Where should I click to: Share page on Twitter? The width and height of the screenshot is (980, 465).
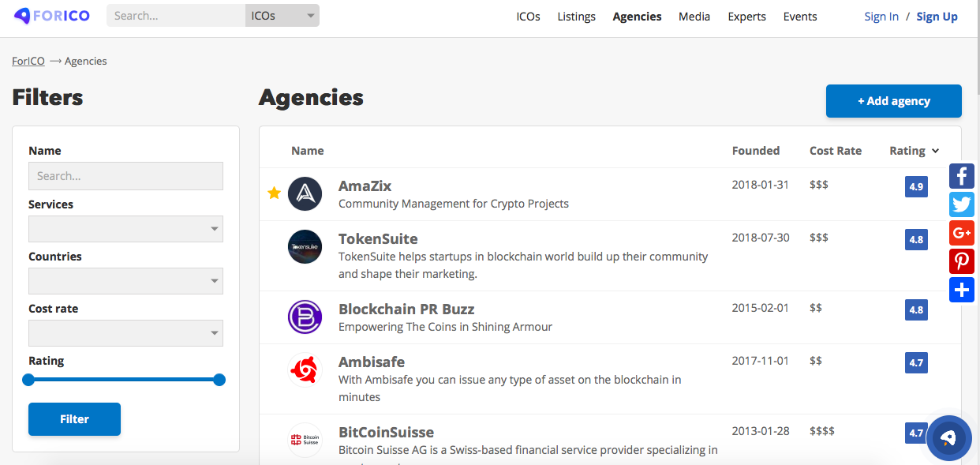(x=962, y=204)
